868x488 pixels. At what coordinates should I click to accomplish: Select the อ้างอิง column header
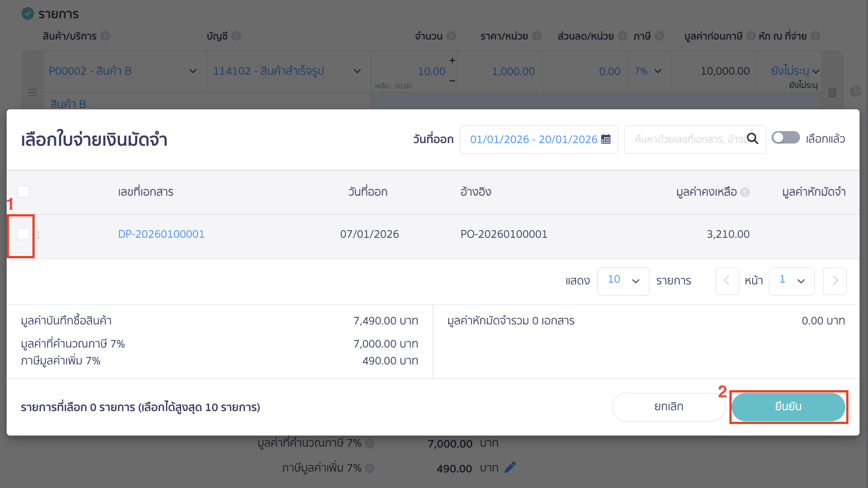[475, 192]
